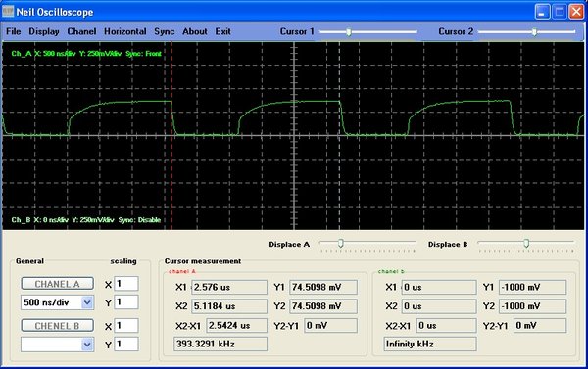
Task: Open the Chanel menu
Action: (81, 31)
